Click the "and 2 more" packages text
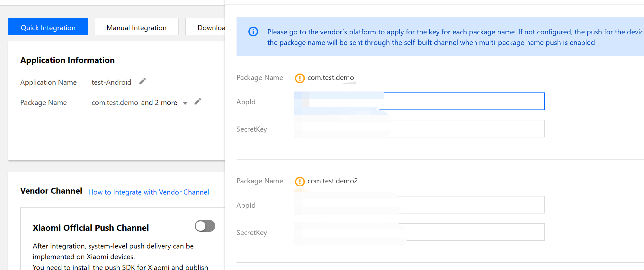This screenshot has height=270, width=644. (x=159, y=103)
